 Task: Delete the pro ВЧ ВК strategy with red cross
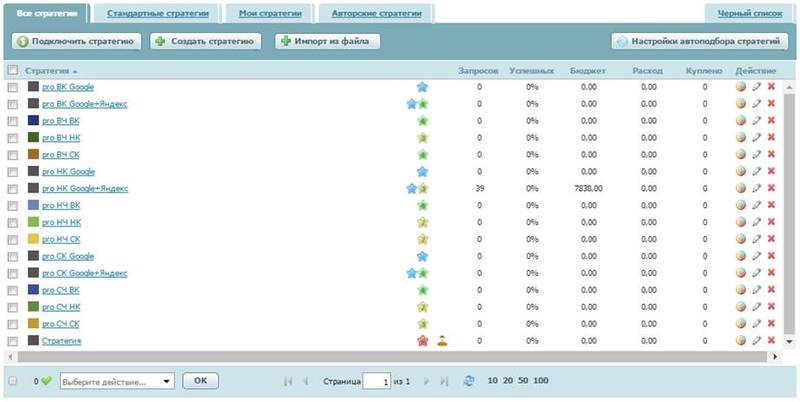pyautogui.click(x=771, y=121)
